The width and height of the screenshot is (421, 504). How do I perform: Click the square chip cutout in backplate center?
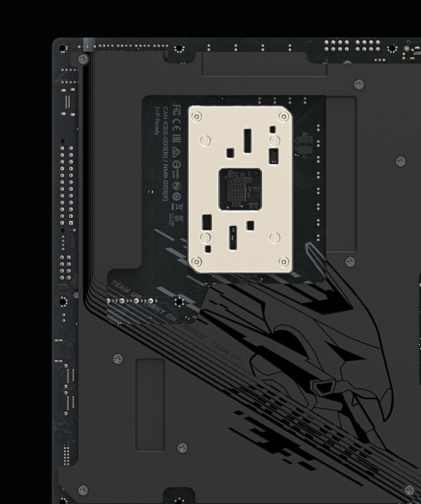[240, 189]
